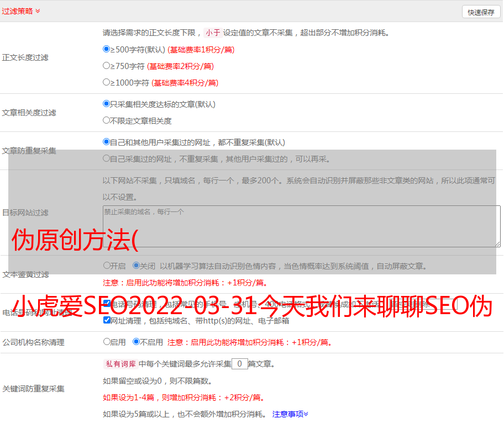Click the red 基础费率4积分/篇 text

(x=185, y=83)
